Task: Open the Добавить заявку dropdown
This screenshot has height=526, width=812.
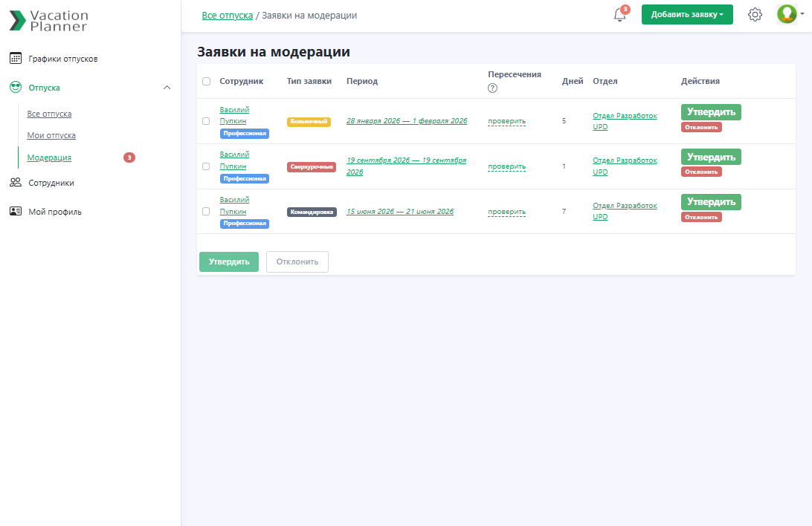Action: (686, 15)
